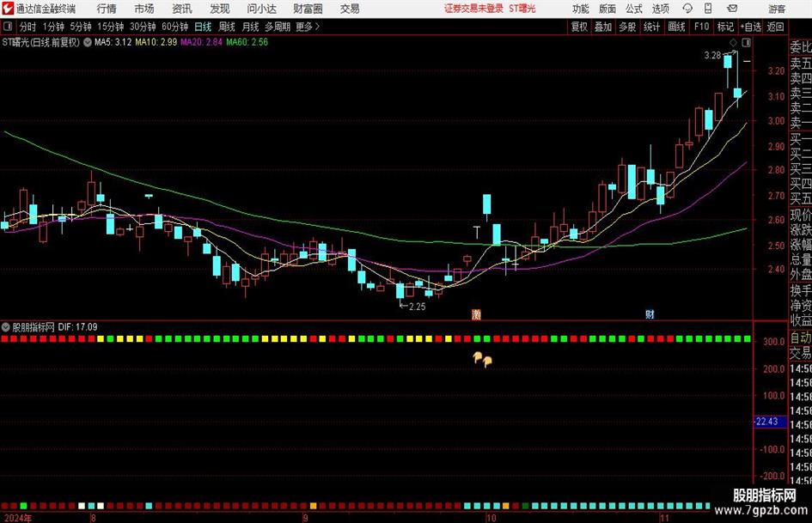The width and height of the screenshot is (812, 523).
Task: Click MA20: 2.84 moving average label
Action: click(x=201, y=42)
